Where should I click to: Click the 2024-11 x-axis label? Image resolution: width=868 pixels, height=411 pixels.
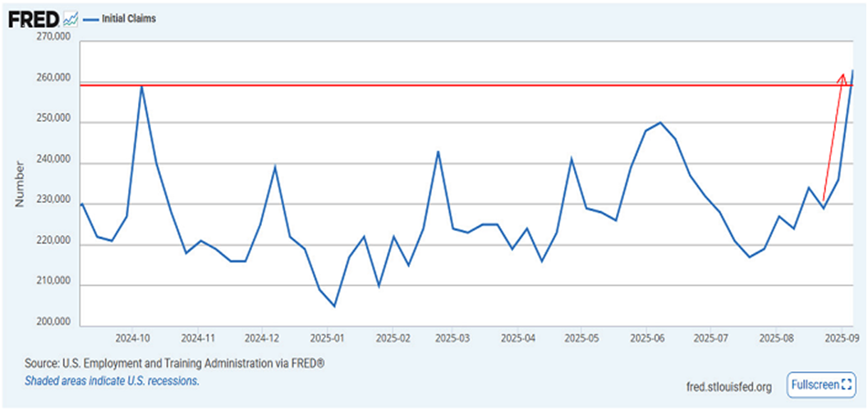pos(198,337)
